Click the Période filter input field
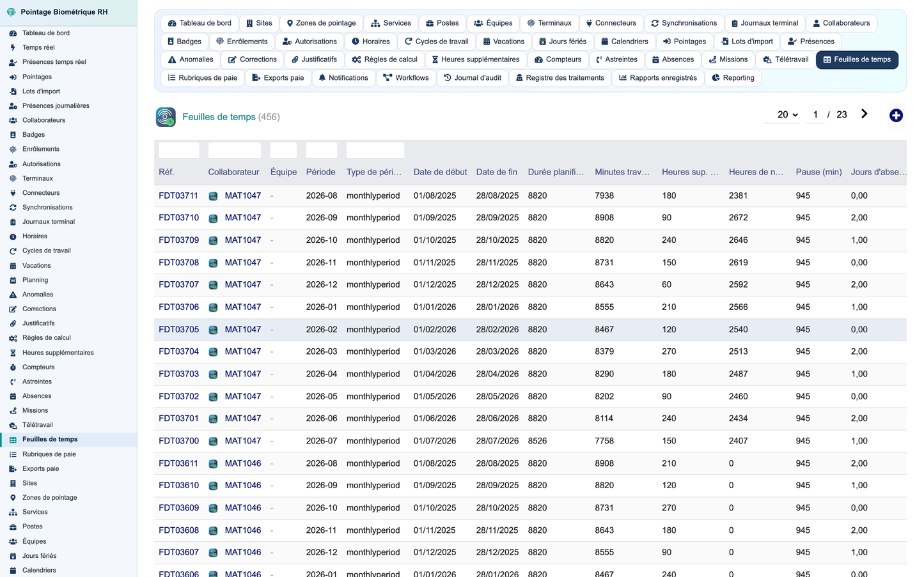This screenshot has width=924, height=577. (x=322, y=150)
